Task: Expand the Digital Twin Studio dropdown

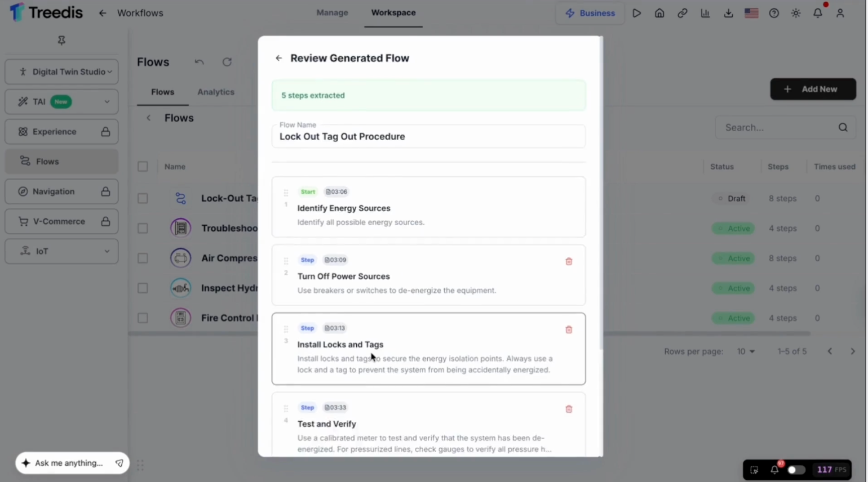Action: 62,72
